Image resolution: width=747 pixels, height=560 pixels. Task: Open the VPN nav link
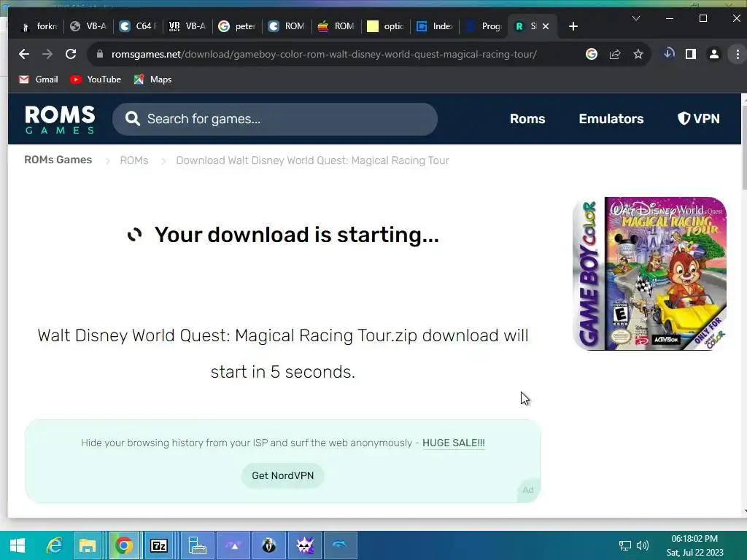tap(698, 119)
